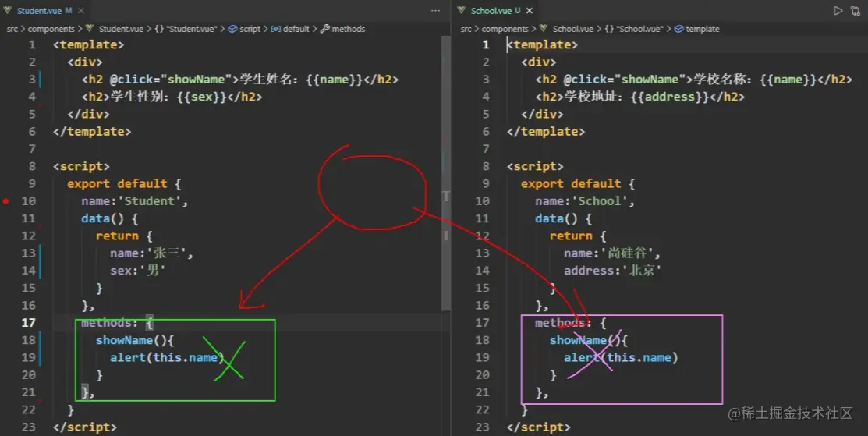Click the cube icon beside template in the breadcrumb
The image size is (868, 436).
(x=678, y=29)
